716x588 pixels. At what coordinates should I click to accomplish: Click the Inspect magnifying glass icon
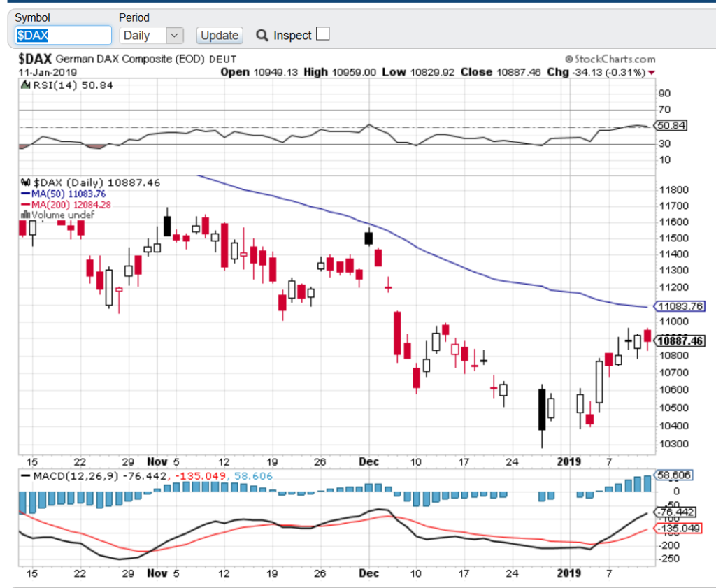point(262,35)
